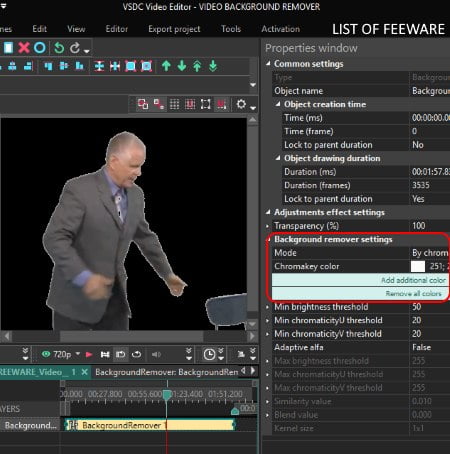The image size is (450, 454).
Task: Send object to back with double down arrow
Action: click(x=213, y=66)
